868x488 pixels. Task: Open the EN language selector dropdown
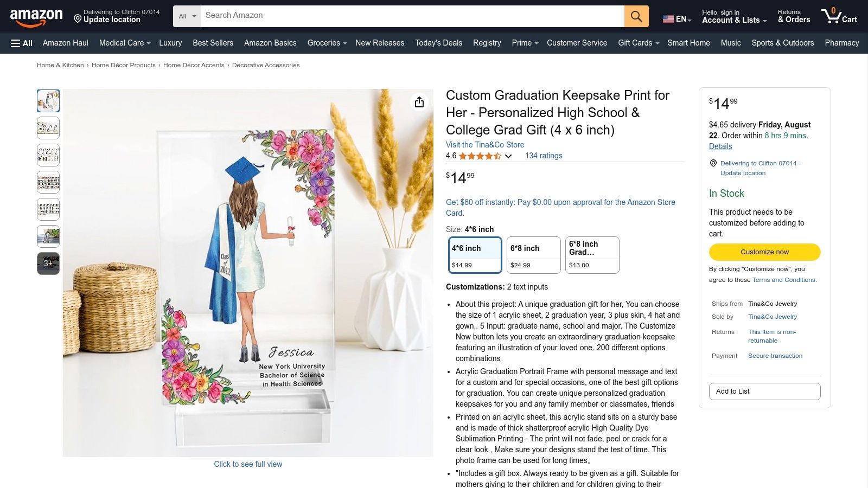click(677, 18)
